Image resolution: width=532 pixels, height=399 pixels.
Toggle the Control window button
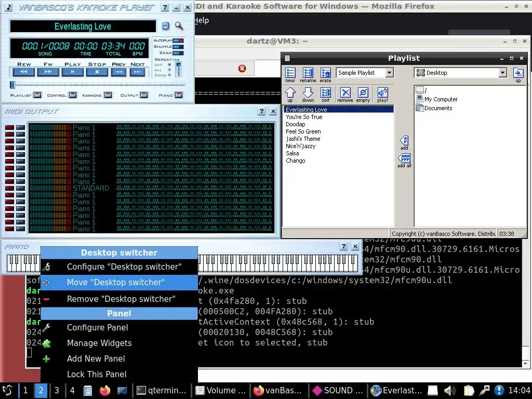(73, 95)
